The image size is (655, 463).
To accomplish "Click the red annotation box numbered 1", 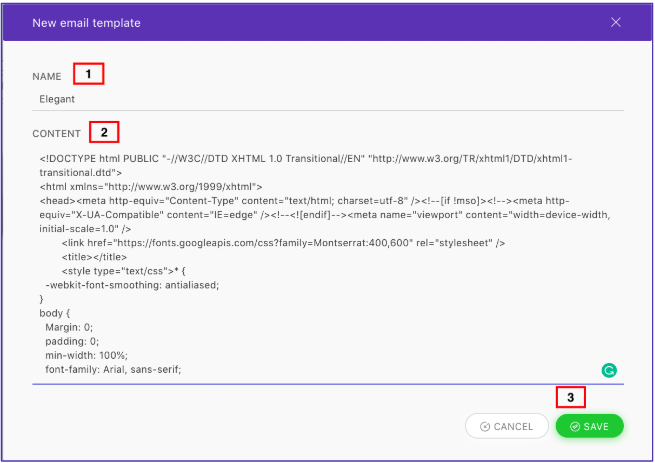I will 87,74.
